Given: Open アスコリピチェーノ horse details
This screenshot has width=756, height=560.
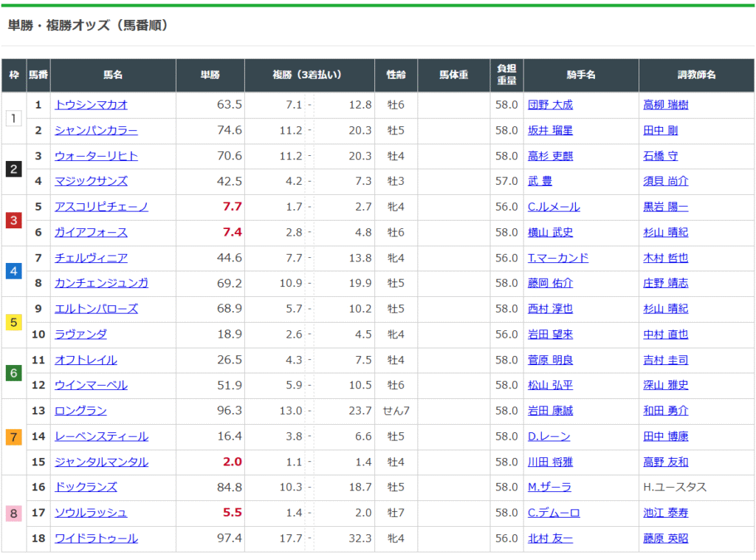Looking at the screenshot, I should (101, 207).
